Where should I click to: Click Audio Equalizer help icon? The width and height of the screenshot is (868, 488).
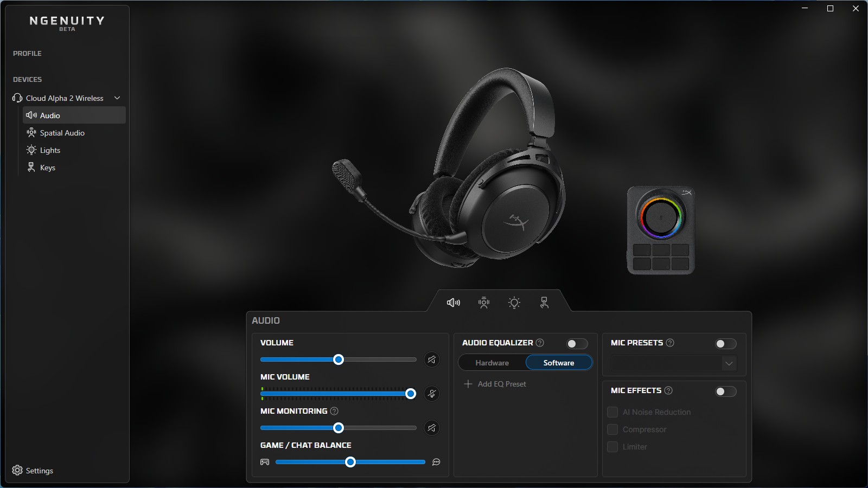540,343
